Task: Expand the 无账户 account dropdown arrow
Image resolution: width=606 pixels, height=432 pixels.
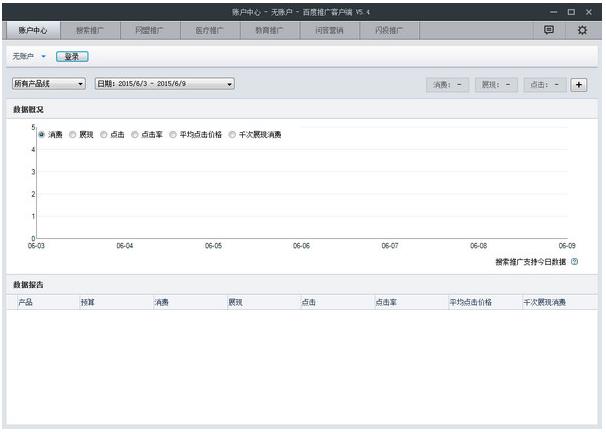Action: [43, 56]
